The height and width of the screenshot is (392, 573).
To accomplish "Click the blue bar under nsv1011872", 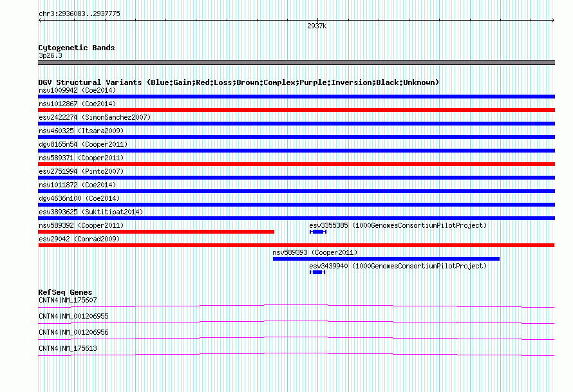I will [x=296, y=191].
